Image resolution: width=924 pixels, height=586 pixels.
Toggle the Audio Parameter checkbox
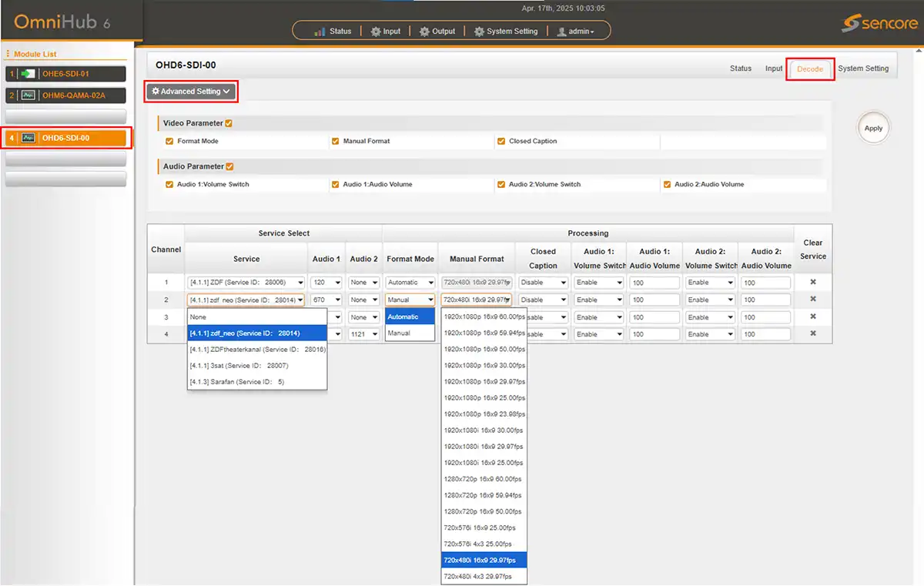click(229, 166)
